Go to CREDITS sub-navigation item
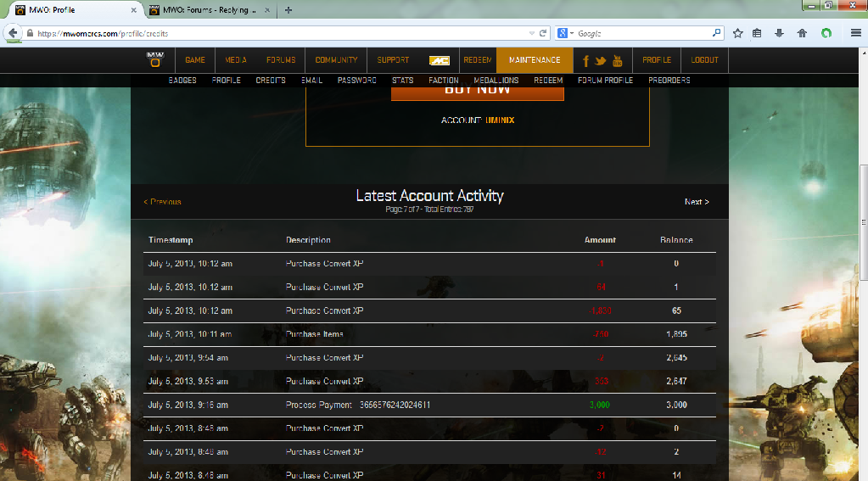Viewport: 868px width, 481px height. (270, 81)
